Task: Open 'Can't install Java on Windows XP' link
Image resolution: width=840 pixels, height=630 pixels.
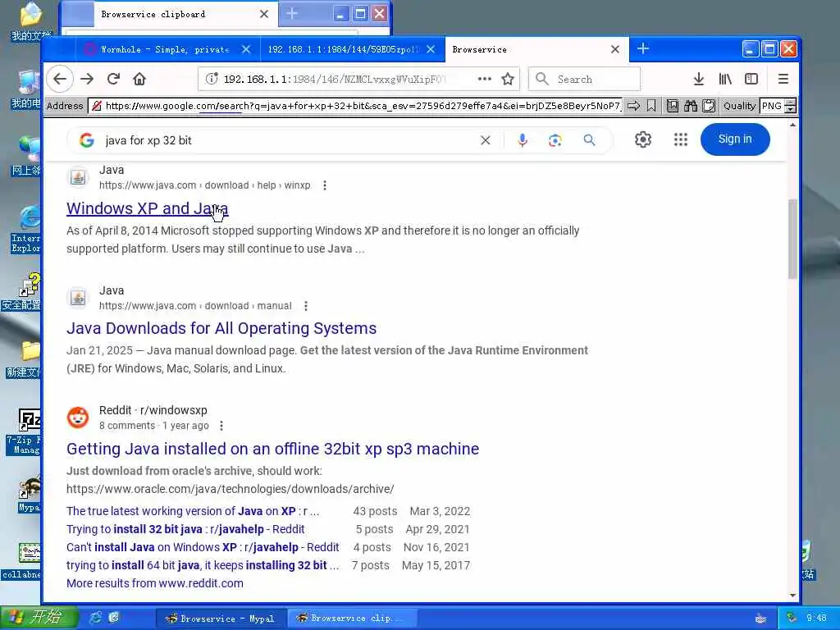Action: point(203,547)
